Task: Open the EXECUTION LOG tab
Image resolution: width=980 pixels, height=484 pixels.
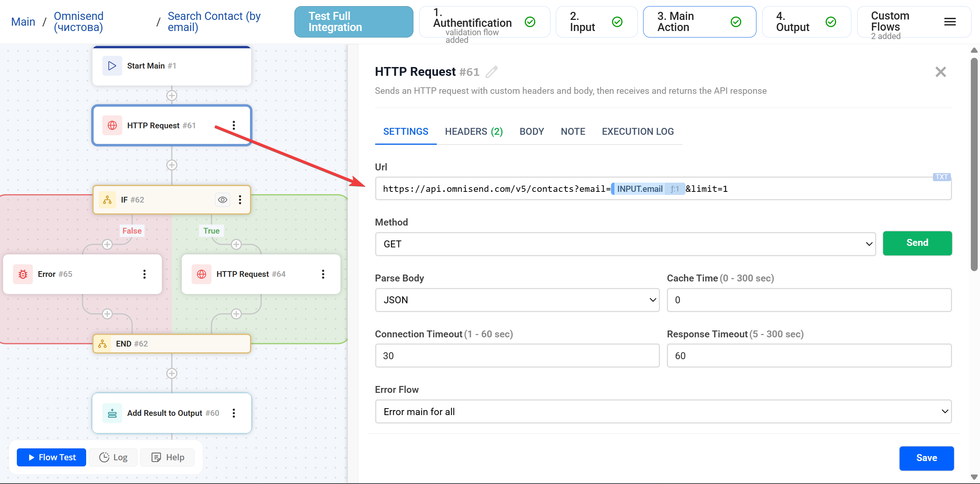Action: point(637,132)
